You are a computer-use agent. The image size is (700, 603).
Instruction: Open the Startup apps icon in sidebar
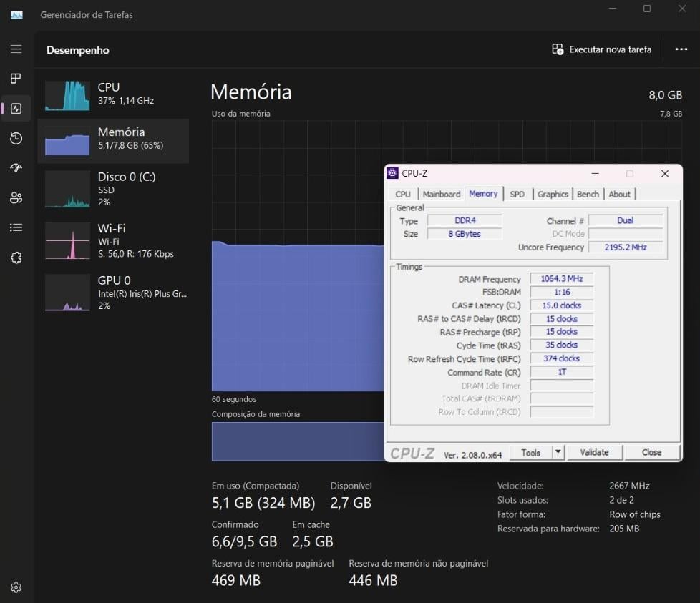point(16,167)
